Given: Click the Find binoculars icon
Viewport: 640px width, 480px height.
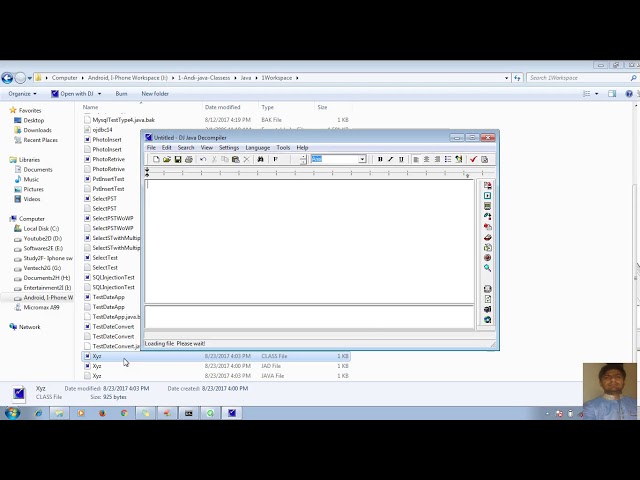Looking at the screenshot, I should point(260,159).
